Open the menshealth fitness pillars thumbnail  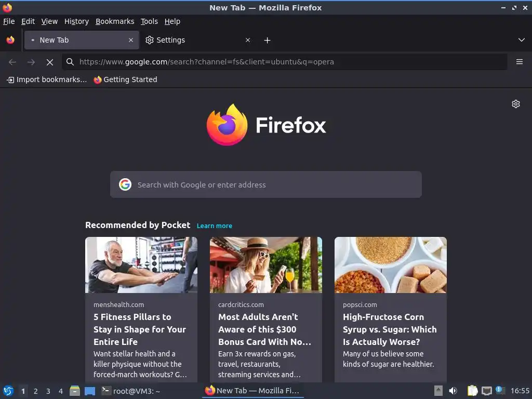(x=141, y=264)
